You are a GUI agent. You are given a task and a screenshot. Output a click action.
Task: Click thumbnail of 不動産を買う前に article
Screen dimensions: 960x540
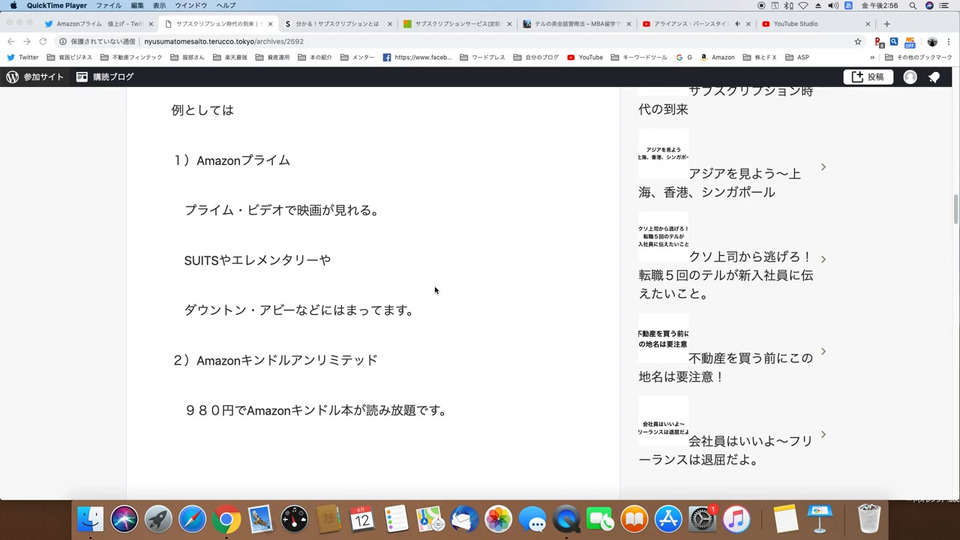663,338
